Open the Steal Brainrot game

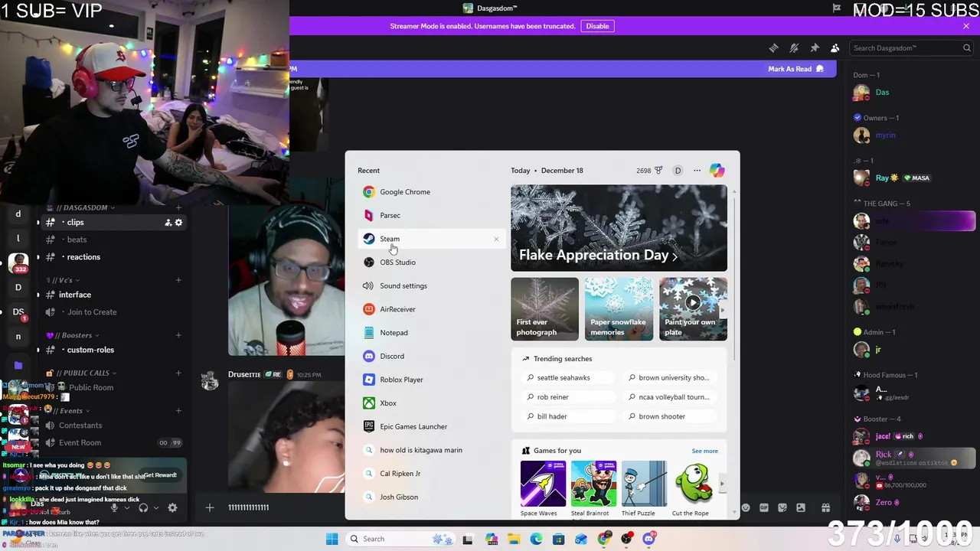click(x=593, y=488)
